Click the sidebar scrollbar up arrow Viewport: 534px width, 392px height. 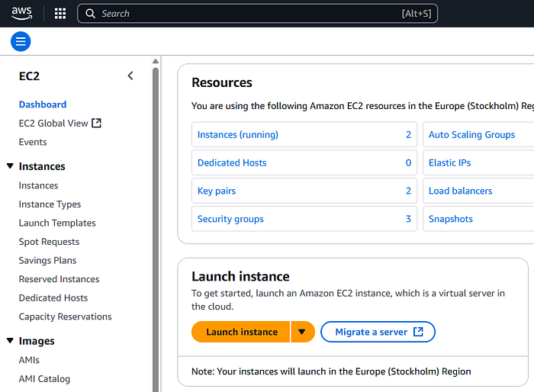pyautogui.click(x=156, y=61)
